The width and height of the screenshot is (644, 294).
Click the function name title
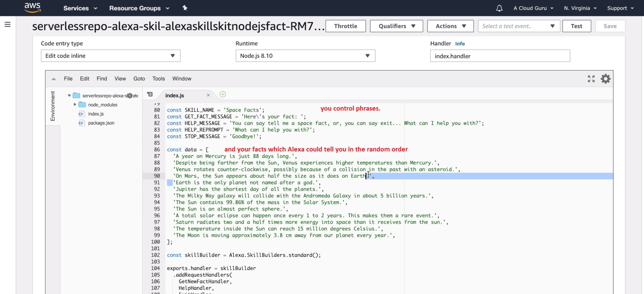pyautogui.click(x=178, y=26)
